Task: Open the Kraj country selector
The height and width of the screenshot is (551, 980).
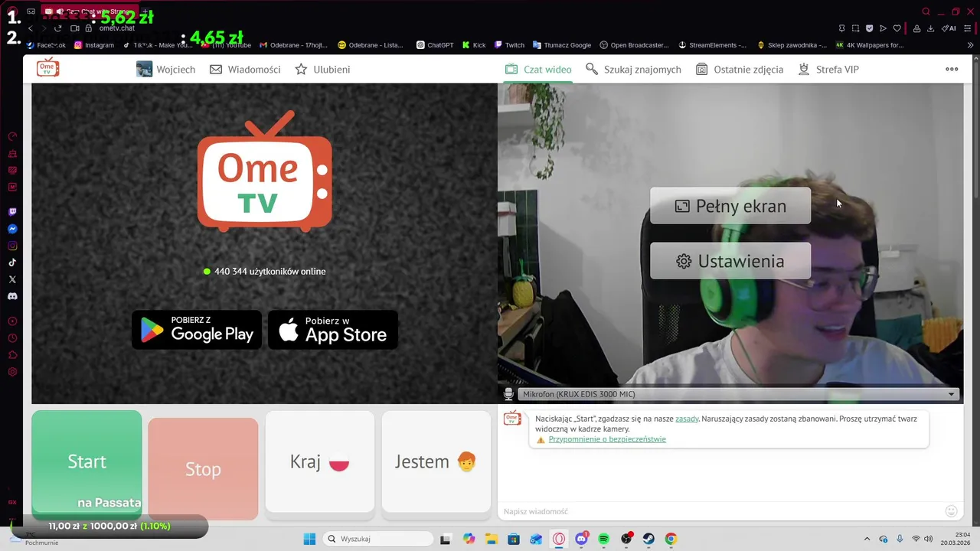Action: click(x=320, y=461)
